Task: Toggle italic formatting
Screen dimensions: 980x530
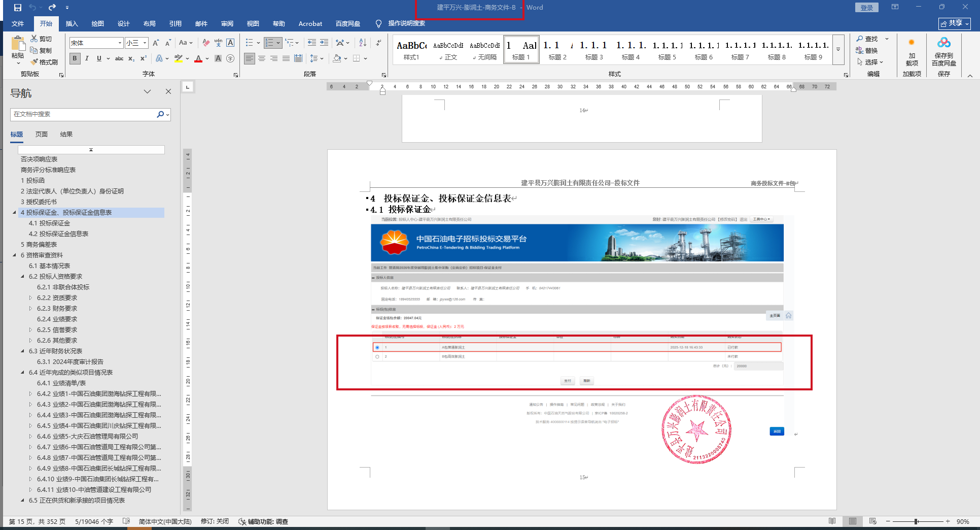Action: coord(87,58)
